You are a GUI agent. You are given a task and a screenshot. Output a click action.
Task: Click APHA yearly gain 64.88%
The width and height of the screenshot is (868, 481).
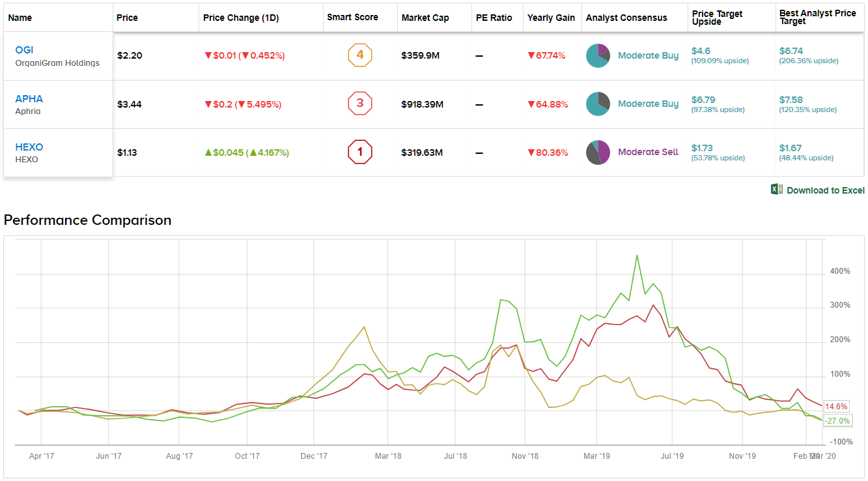click(x=548, y=104)
